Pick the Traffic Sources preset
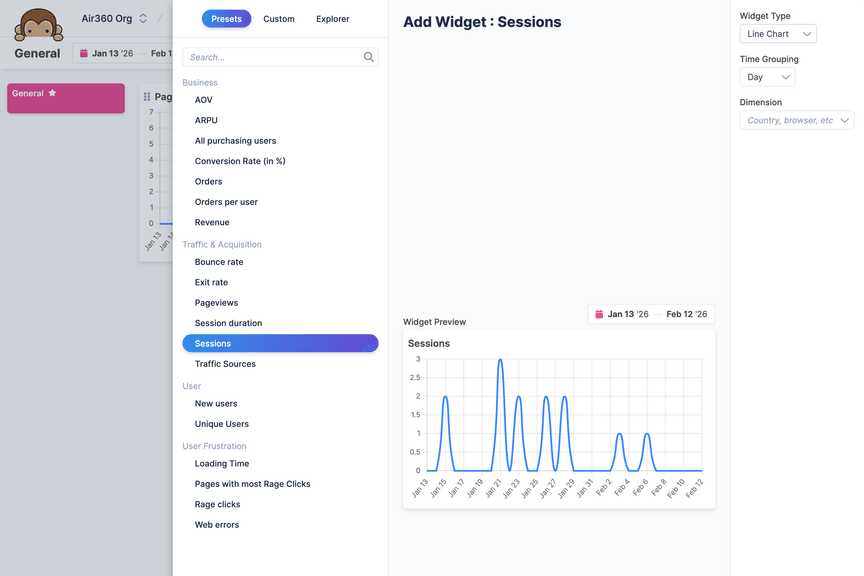This screenshot has width=864, height=576. click(x=225, y=364)
